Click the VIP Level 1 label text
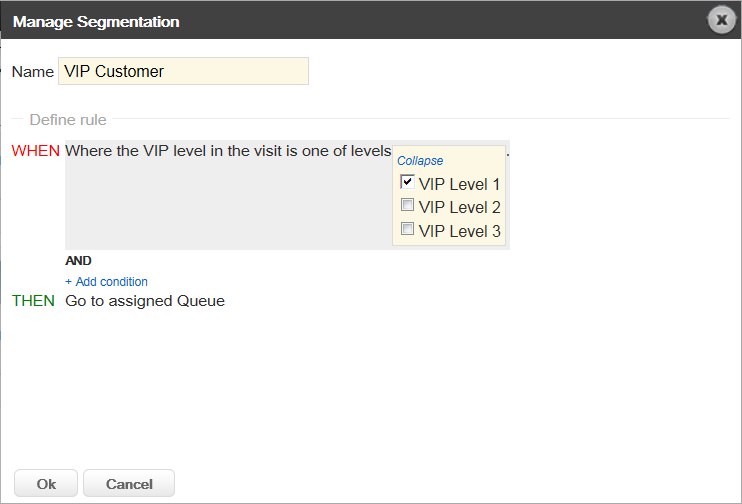The width and height of the screenshot is (742, 504). (x=459, y=184)
